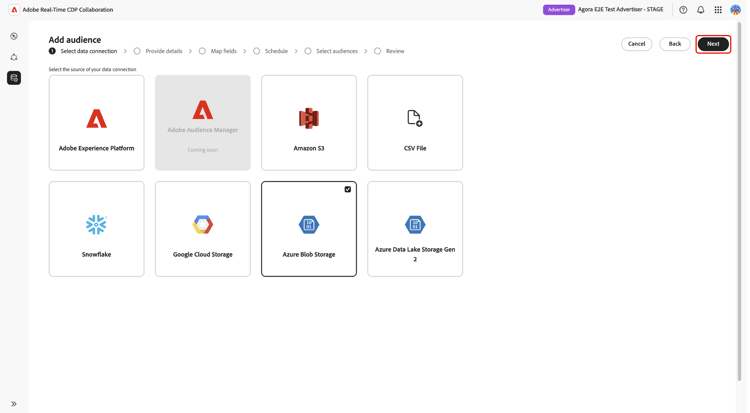Click the Next button
This screenshot has height=413, width=750.
point(713,44)
